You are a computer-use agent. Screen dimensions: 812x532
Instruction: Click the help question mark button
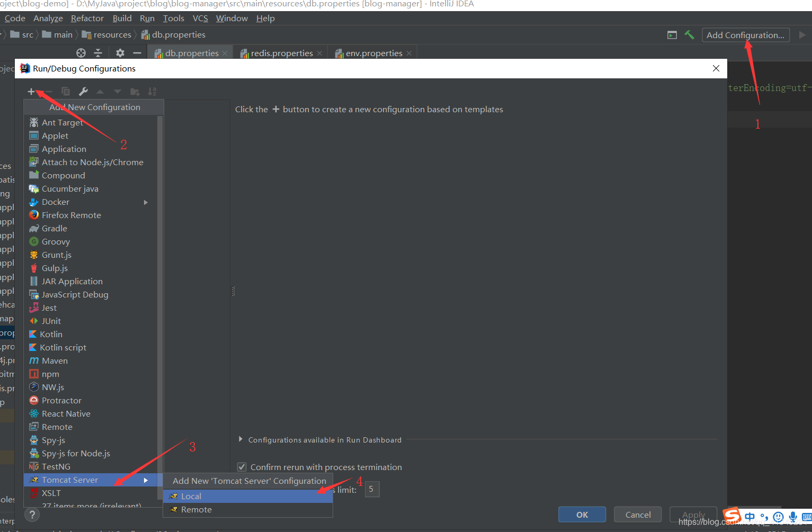click(32, 515)
